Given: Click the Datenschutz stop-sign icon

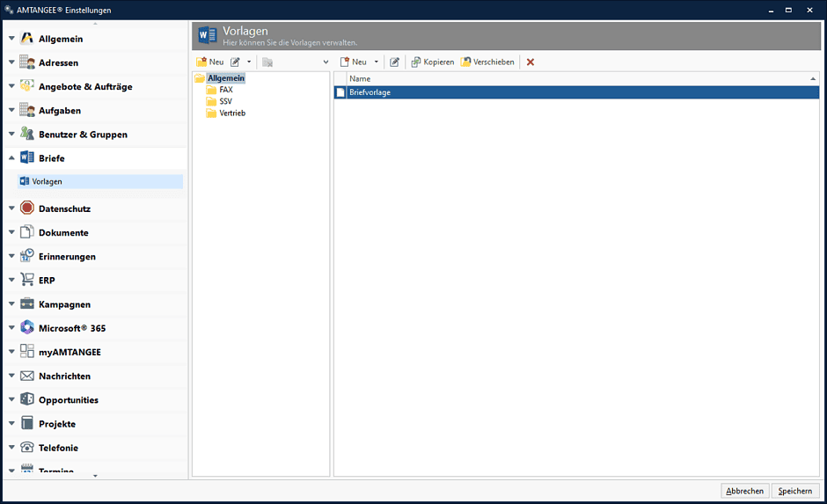Looking at the screenshot, I should click(27, 208).
